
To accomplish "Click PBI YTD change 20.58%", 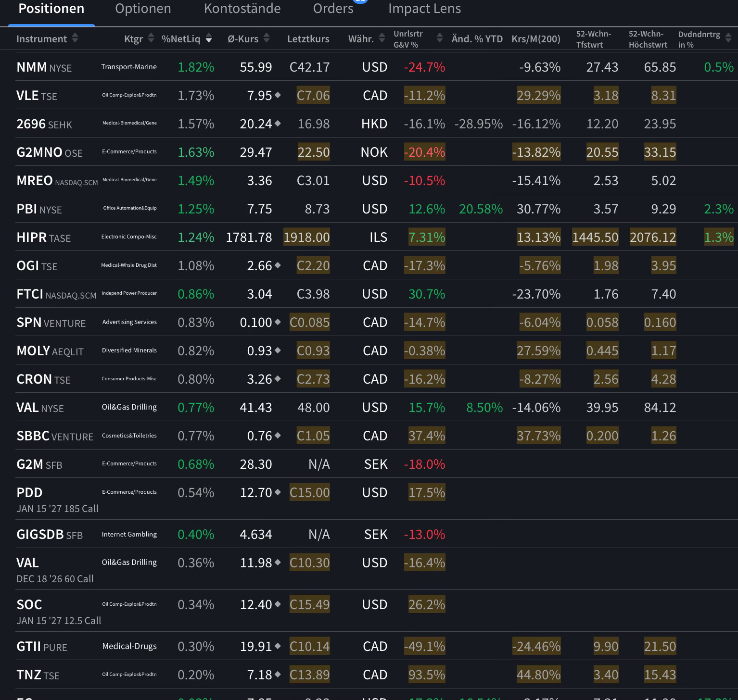I will (481, 209).
